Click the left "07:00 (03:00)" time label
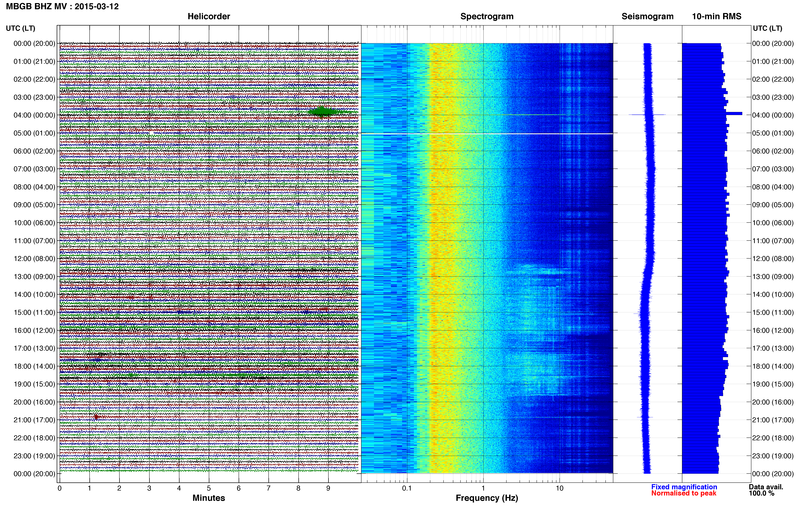 coord(34,169)
